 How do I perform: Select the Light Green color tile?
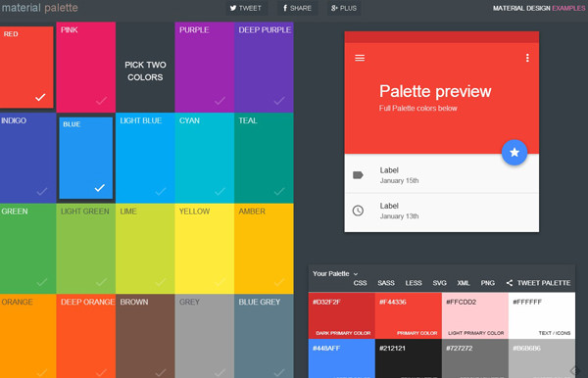pos(86,249)
